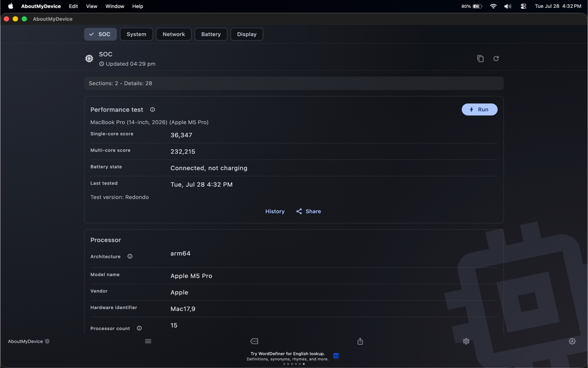This screenshot has width=588, height=368.
Task: Open the AboutMyDevice app menu
Action: [x=41, y=6]
